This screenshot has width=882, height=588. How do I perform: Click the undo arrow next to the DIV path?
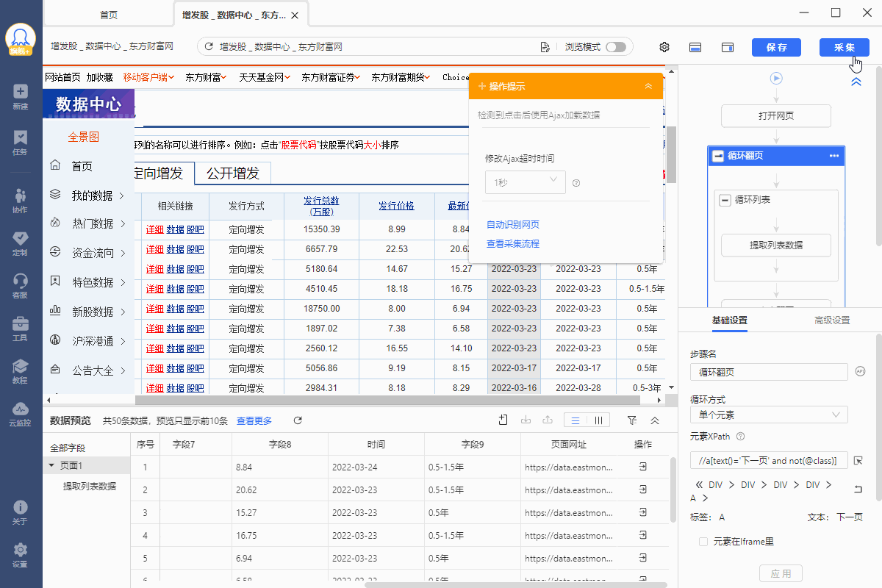(x=858, y=489)
